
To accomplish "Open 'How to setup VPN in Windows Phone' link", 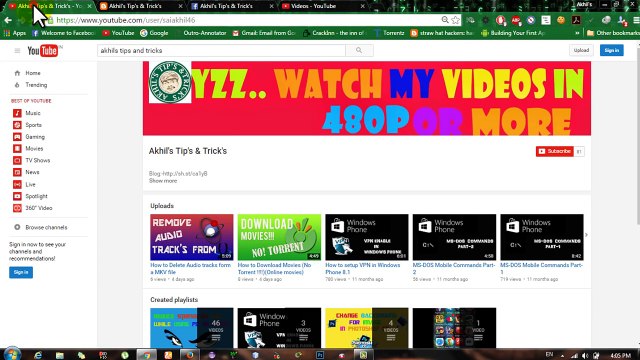I will pos(362,269).
